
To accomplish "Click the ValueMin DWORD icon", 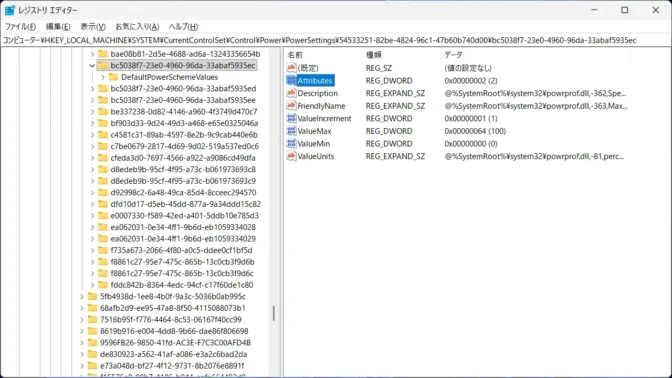I will click(x=291, y=144).
